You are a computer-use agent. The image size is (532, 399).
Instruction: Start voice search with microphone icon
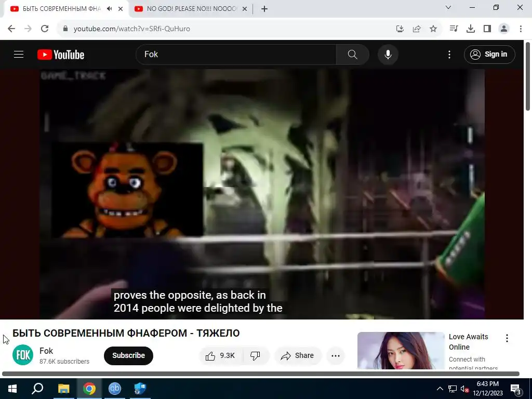click(388, 54)
